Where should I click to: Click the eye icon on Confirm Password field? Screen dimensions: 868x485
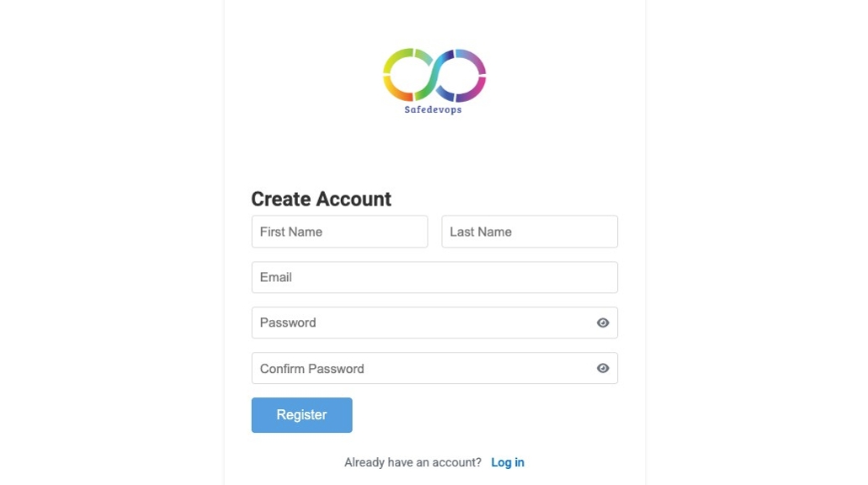coord(602,368)
